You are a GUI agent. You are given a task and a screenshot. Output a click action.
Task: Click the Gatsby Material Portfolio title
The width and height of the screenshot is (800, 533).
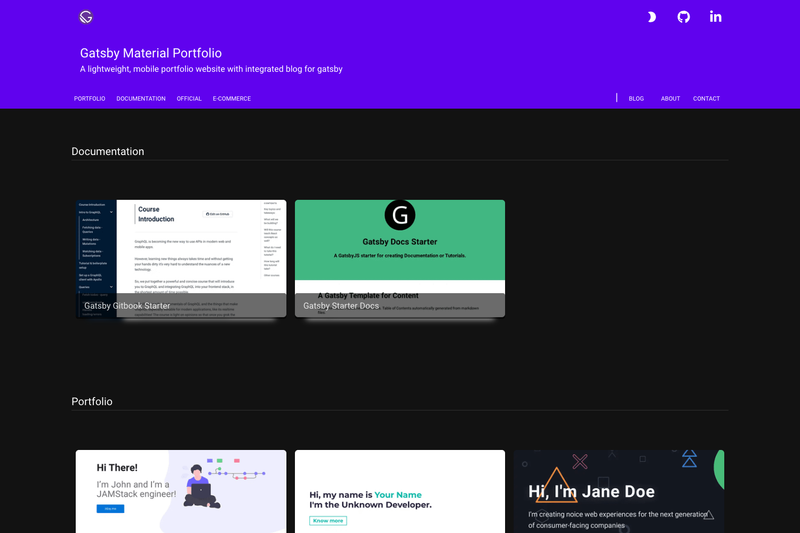[151, 53]
